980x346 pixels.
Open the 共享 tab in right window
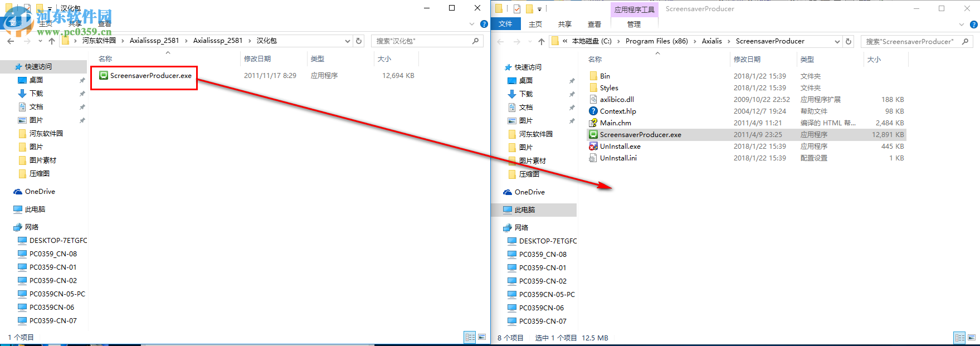565,25
